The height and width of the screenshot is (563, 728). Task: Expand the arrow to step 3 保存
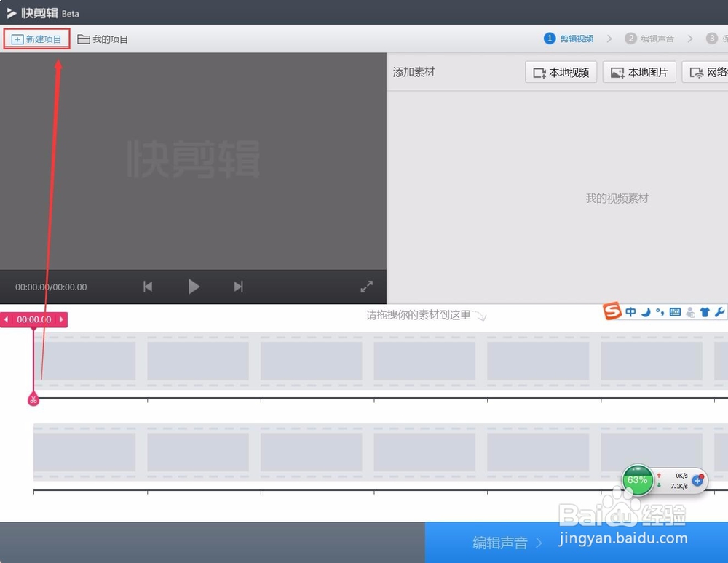click(x=690, y=39)
